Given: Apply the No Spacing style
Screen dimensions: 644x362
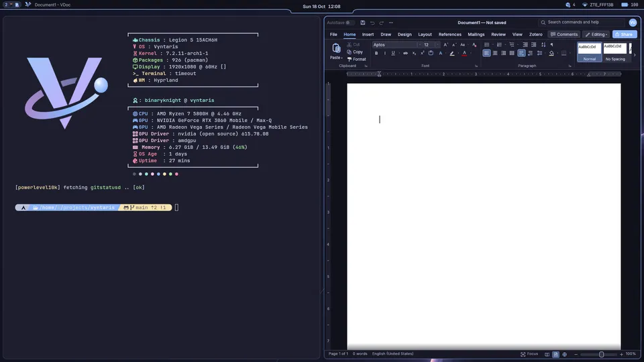Looking at the screenshot, I should pos(615,52).
